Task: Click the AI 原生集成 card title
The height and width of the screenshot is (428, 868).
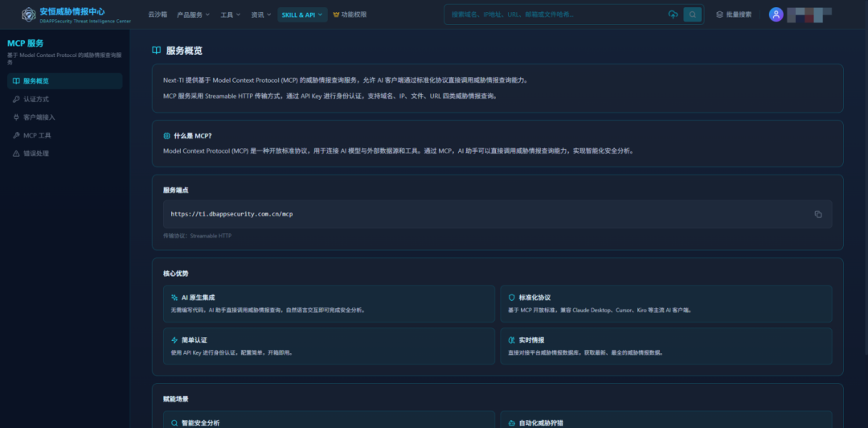Action: (x=199, y=298)
